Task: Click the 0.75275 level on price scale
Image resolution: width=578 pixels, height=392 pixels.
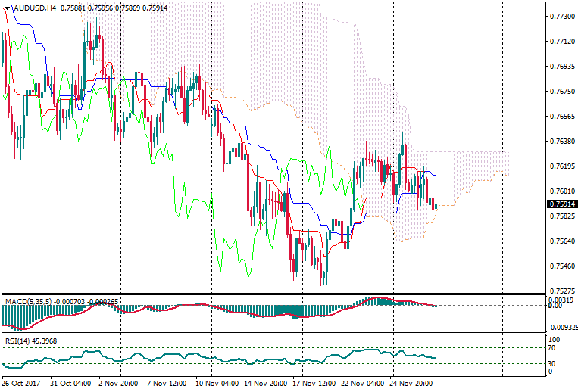Action: click(560, 291)
